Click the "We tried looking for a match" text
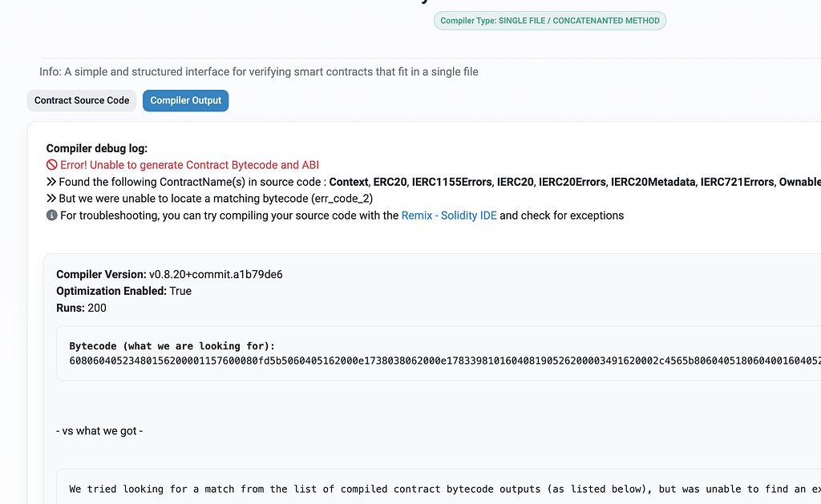This screenshot has height=504, width=821. click(x=321, y=489)
